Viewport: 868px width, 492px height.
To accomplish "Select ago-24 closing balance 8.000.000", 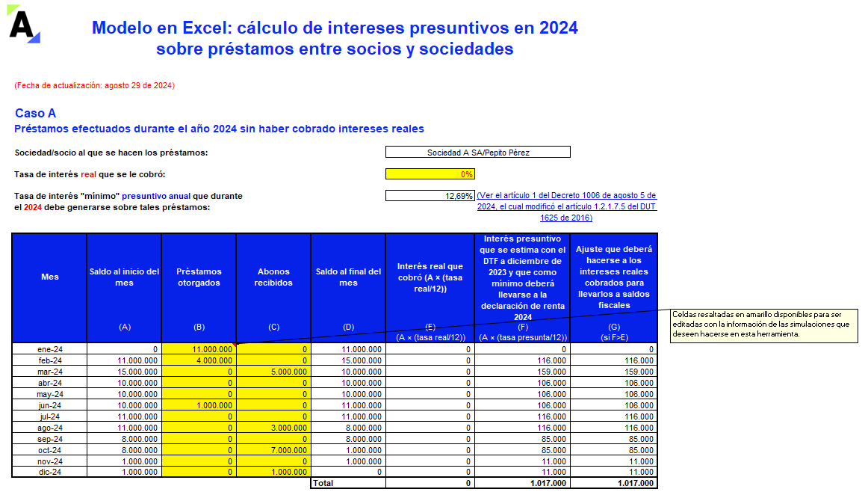I will [348, 428].
